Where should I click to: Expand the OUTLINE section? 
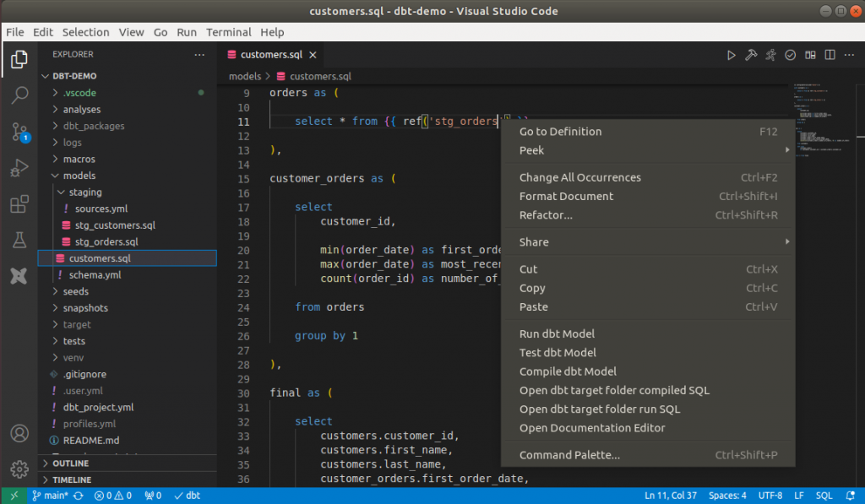(x=128, y=463)
